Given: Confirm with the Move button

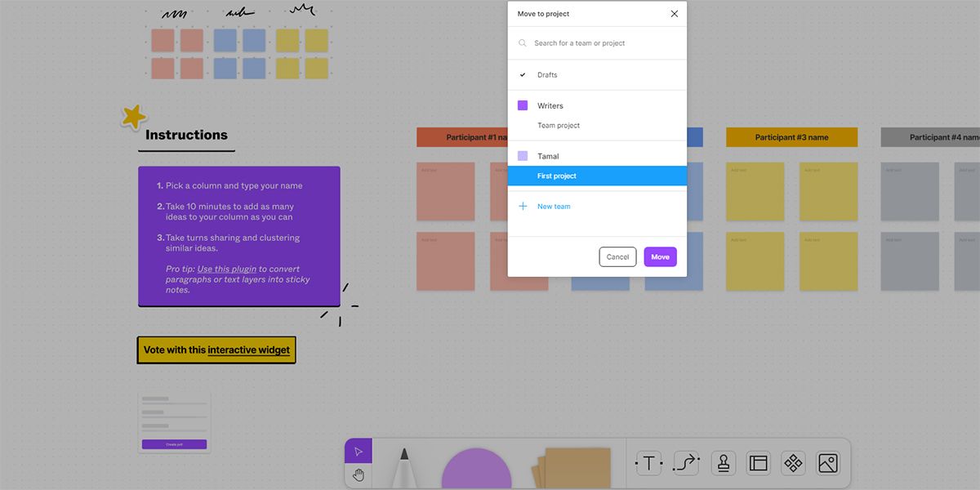Looking at the screenshot, I should pyautogui.click(x=660, y=256).
